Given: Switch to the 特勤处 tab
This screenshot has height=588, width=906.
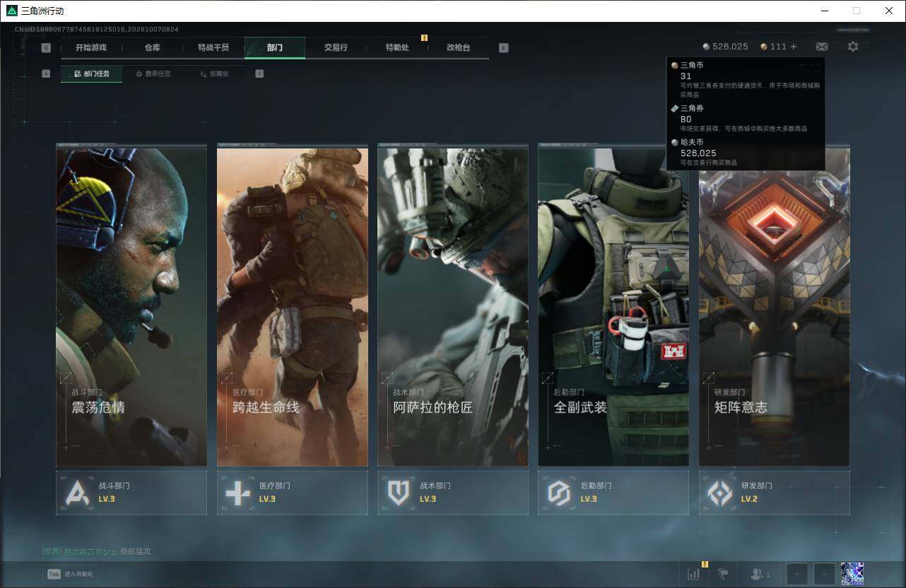Looking at the screenshot, I should coord(397,47).
